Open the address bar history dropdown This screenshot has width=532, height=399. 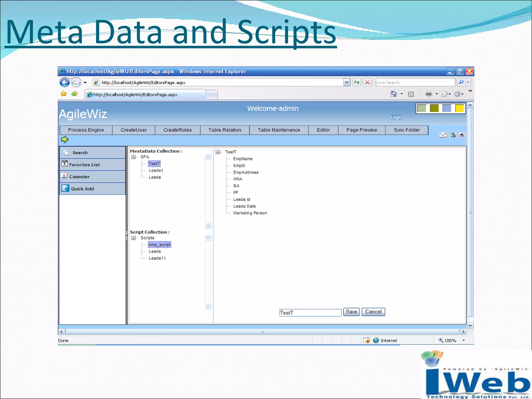point(347,82)
